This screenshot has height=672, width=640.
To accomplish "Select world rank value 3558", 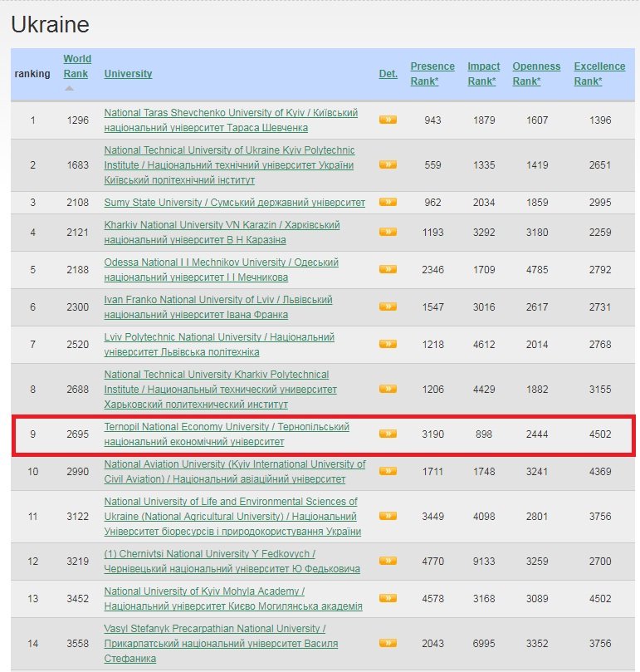I will (77, 643).
